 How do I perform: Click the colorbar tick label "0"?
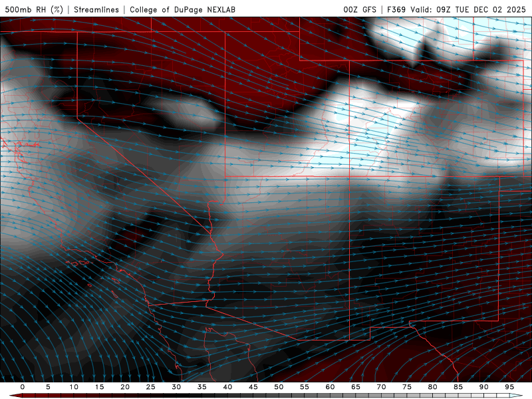(23, 387)
